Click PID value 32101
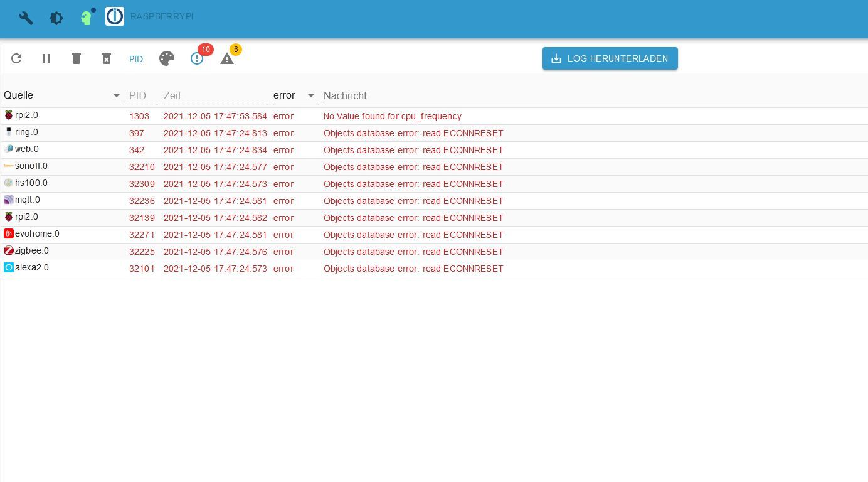Viewport: 868px width, 482px height. [142, 269]
